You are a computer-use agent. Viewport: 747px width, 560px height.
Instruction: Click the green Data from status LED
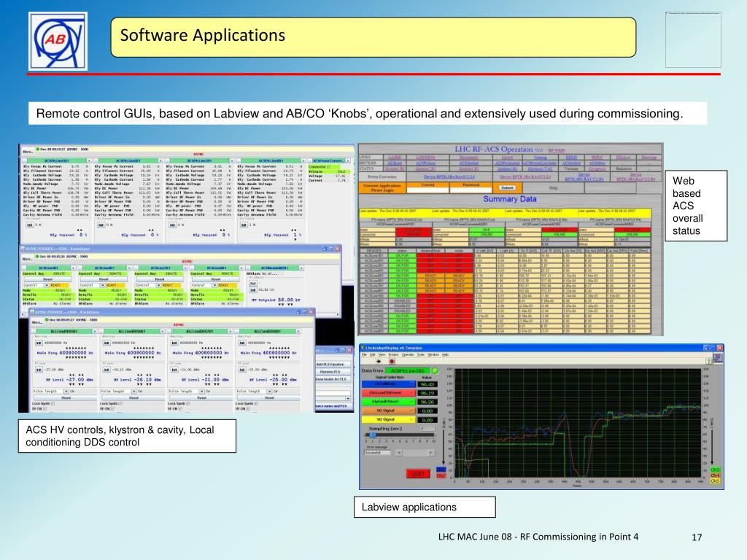434,370
